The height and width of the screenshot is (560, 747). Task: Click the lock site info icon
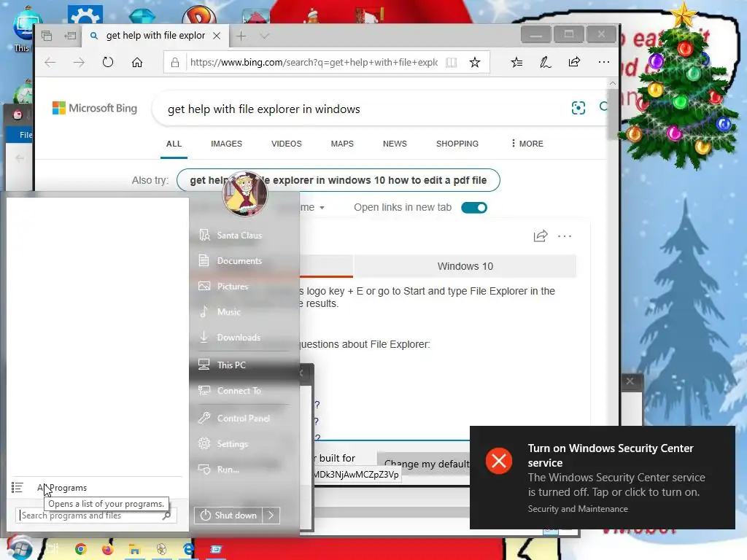point(175,63)
